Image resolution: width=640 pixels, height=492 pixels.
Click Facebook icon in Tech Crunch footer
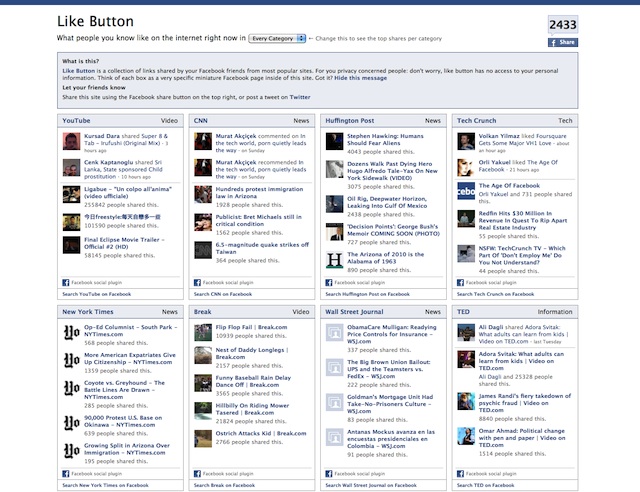(460, 283)
